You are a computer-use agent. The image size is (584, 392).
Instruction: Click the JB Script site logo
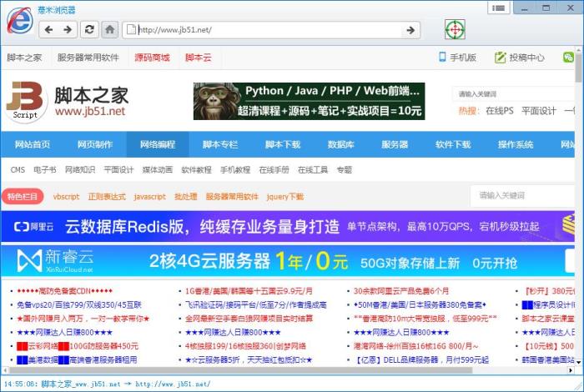(26, 101)
